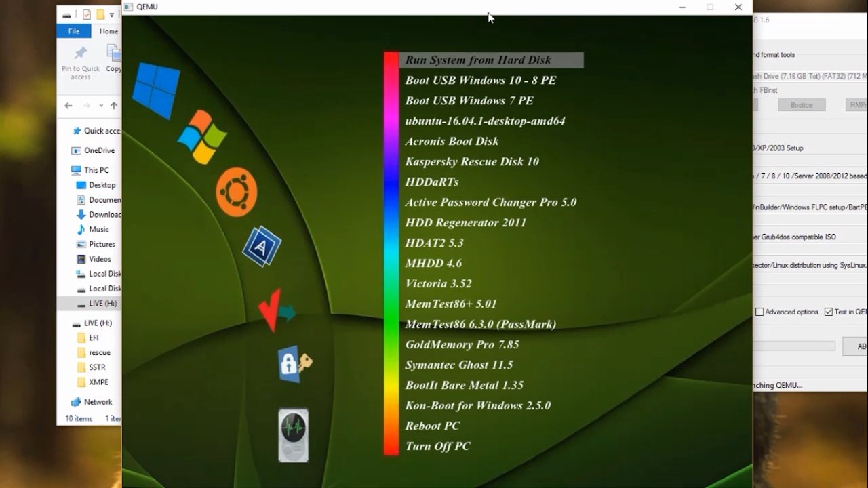The width and height of the screenshot is (868, 488).
Task: Choose Reboot PC in boot menu
Action: tap(433, 426)
